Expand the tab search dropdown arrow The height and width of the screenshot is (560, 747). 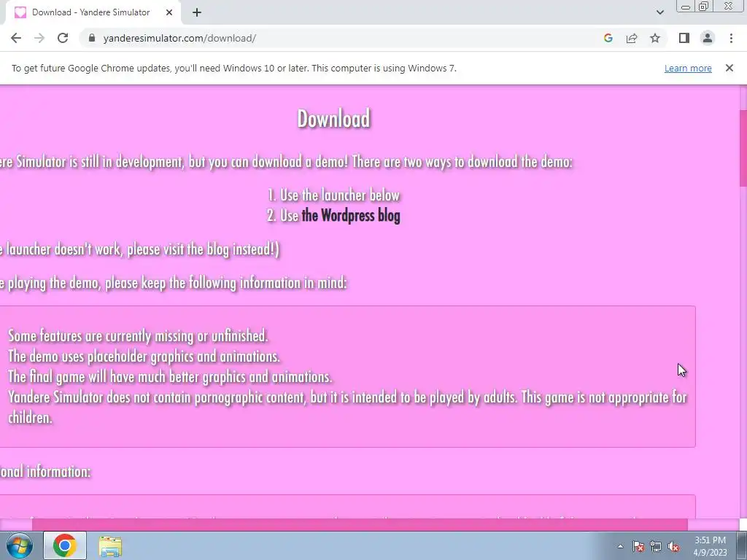click(659, 12)
